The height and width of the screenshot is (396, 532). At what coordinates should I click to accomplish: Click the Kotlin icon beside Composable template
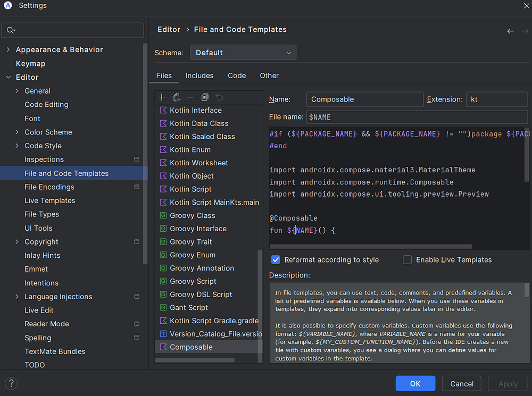click(x=163, y=347)
